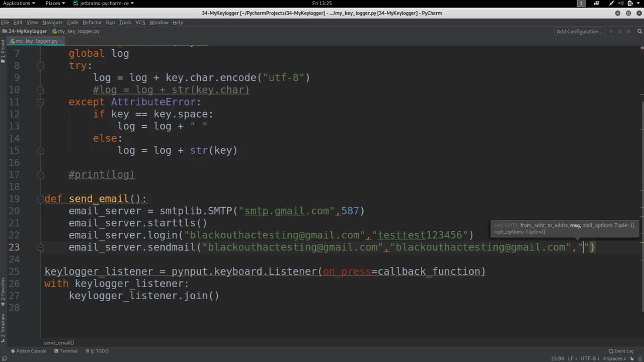Open the Run menu

tap(110, 22)
